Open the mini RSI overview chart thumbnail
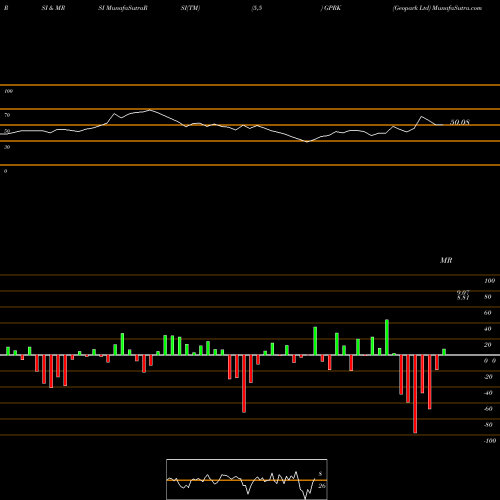 coord(247,479)
